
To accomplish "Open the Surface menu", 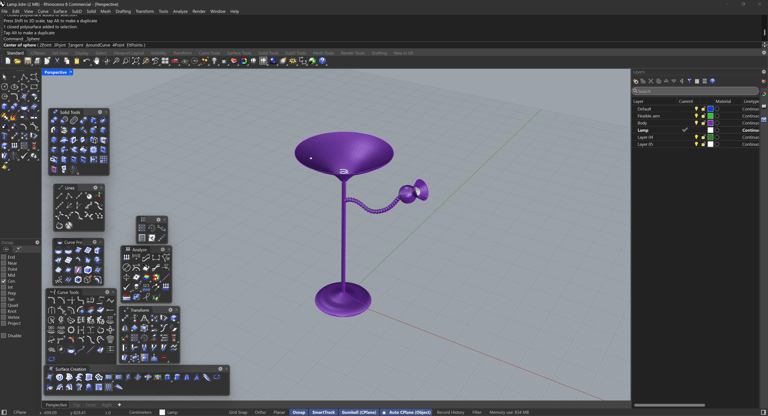I will point(60,11).
